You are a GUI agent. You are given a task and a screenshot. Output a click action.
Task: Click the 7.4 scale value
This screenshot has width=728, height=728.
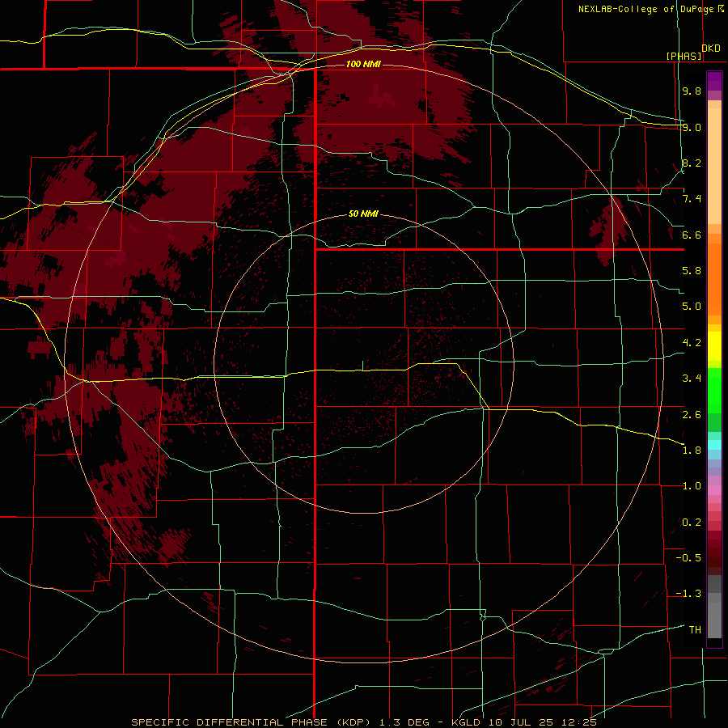pos(692,199)
